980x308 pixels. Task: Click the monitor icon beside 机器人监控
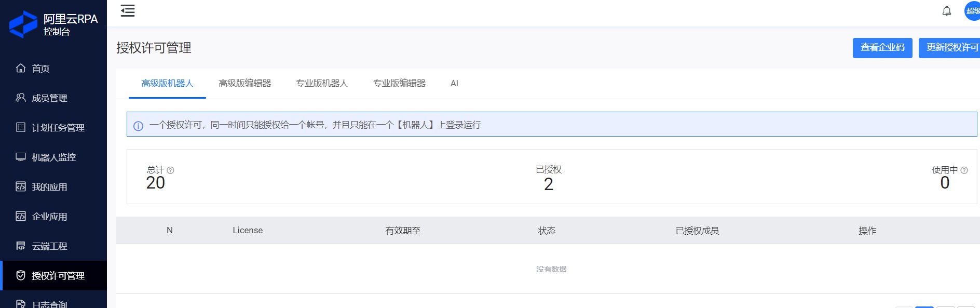21,157
